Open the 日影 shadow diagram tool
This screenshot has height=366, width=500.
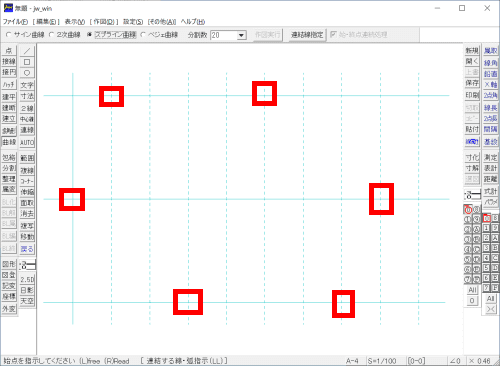pyautogui.click(x=27, y=290)
